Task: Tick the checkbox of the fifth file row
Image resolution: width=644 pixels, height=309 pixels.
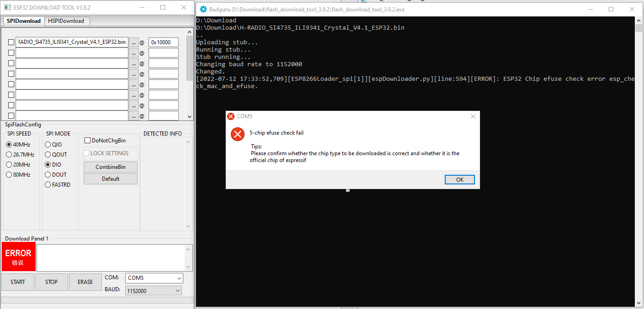Action: click(11, 84)
